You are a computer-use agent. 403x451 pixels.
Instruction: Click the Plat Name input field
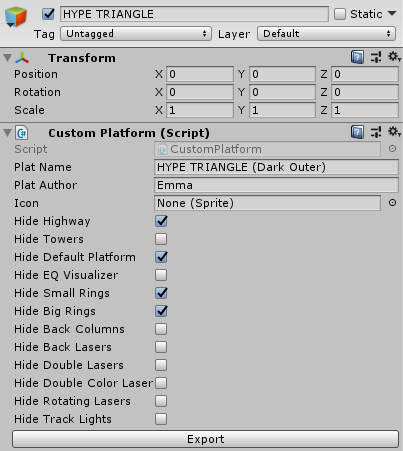click(276, 167)
